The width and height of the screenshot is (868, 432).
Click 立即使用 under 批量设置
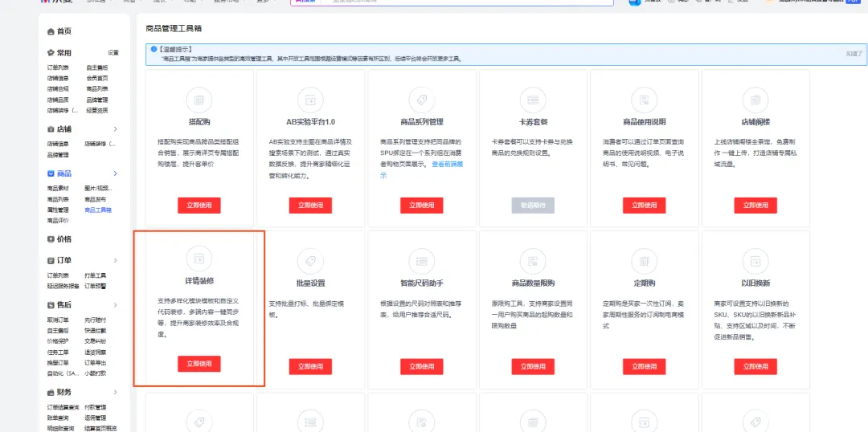tap(310, 366)
